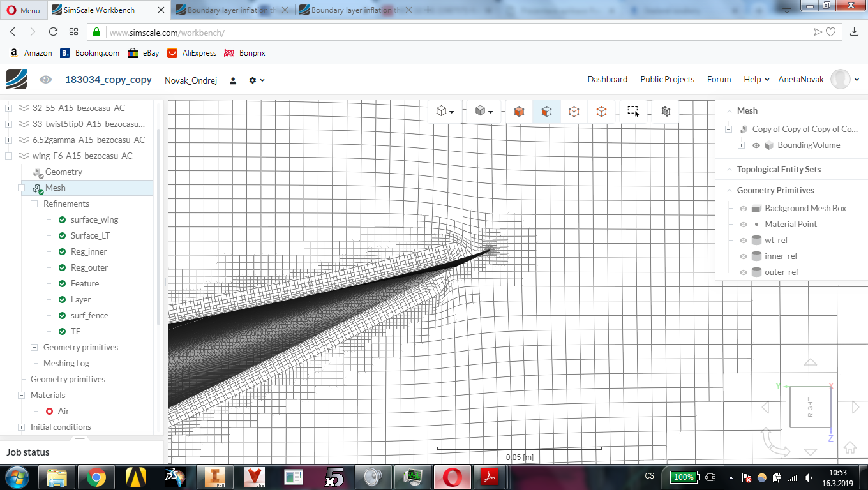The image size is (868, 490).
Task: Open a new browser tab
Action: coord(428,10)
